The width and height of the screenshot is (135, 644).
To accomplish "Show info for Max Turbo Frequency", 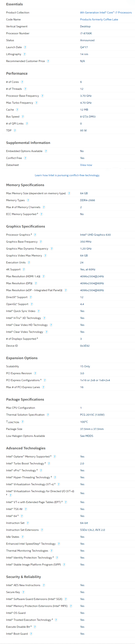I will click(x=36, y=103).
